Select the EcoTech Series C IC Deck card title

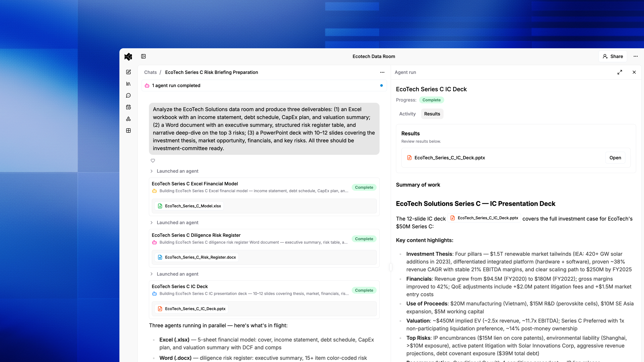coord(179,287)
